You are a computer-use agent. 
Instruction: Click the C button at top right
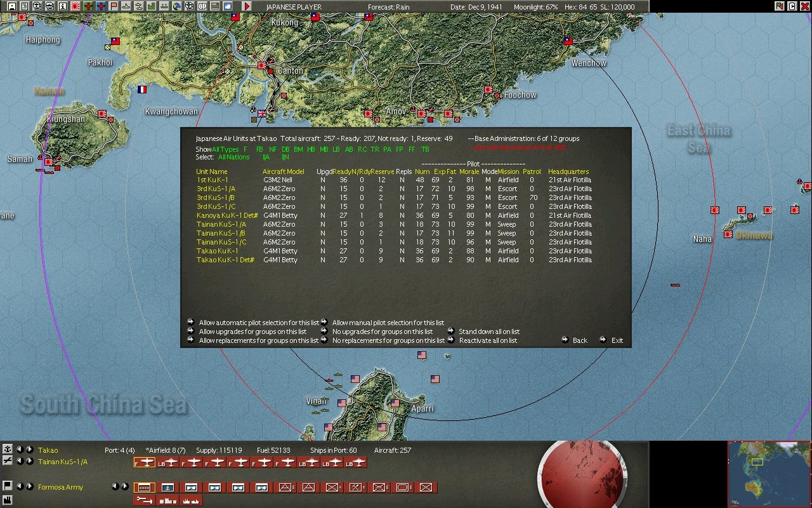pyautogui.click(x=792, y=6)
